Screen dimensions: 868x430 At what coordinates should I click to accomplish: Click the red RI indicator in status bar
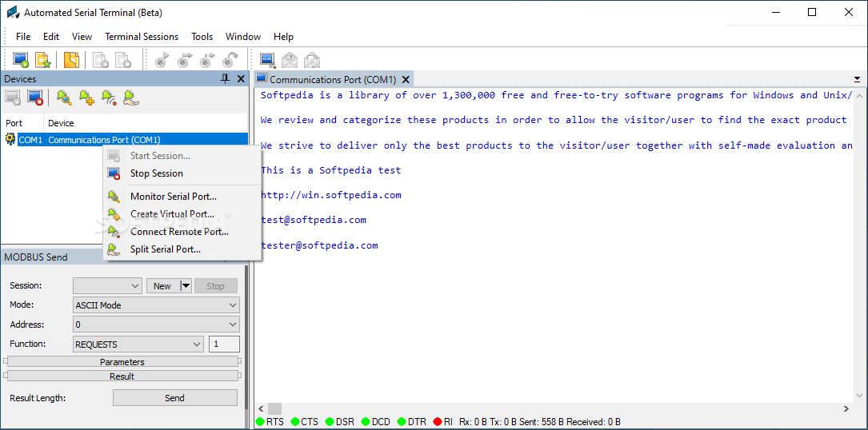click(438, 422)
